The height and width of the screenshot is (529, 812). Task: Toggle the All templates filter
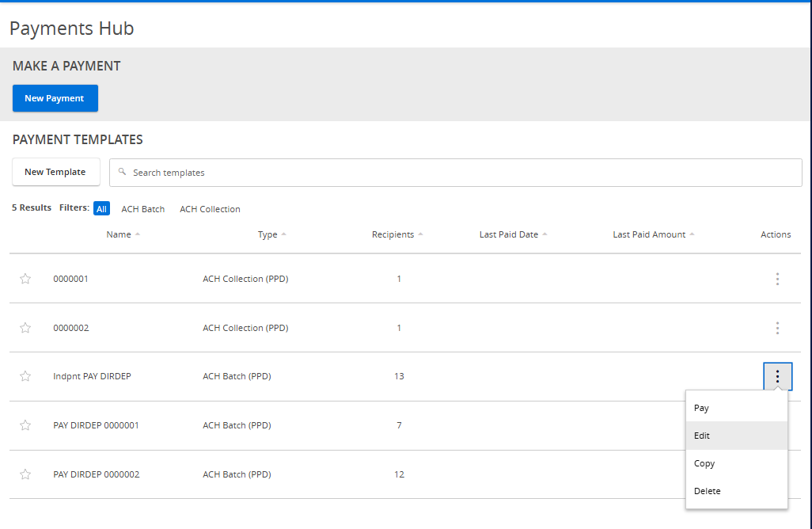[x=101, y=208]
